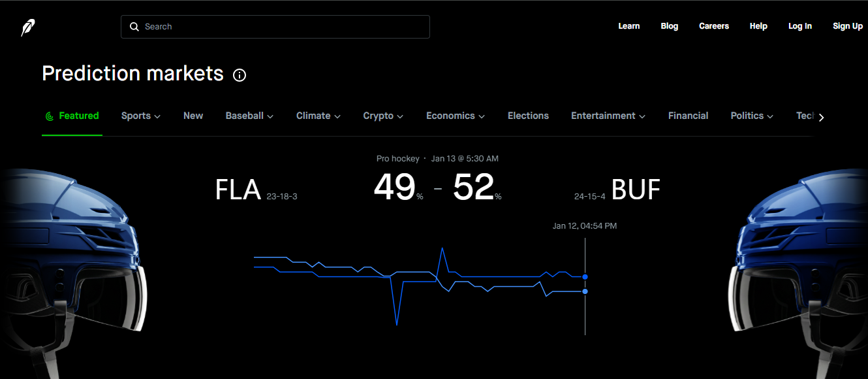868x379 pixels.
Task: Open the Careers page link
Action: [x=713, y=26]
